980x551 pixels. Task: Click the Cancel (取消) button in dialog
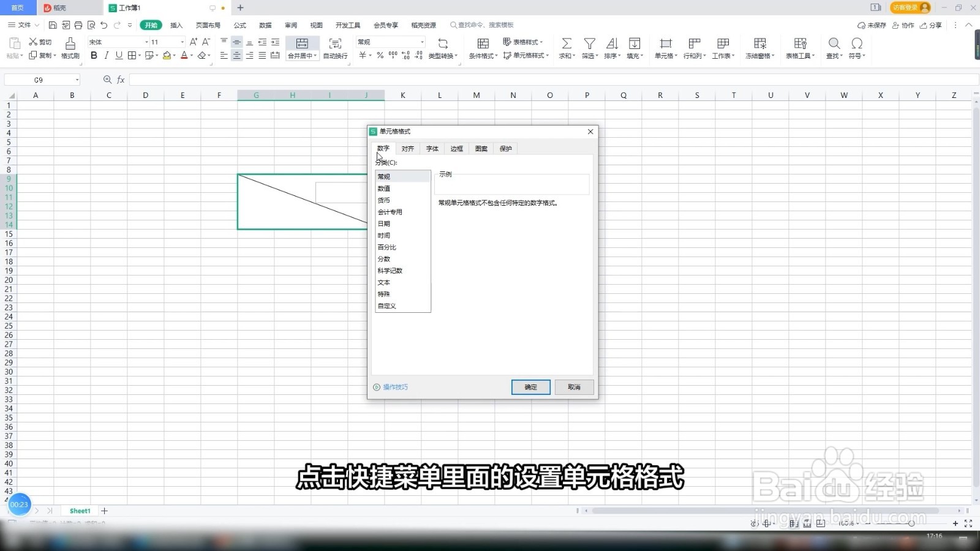574,387
